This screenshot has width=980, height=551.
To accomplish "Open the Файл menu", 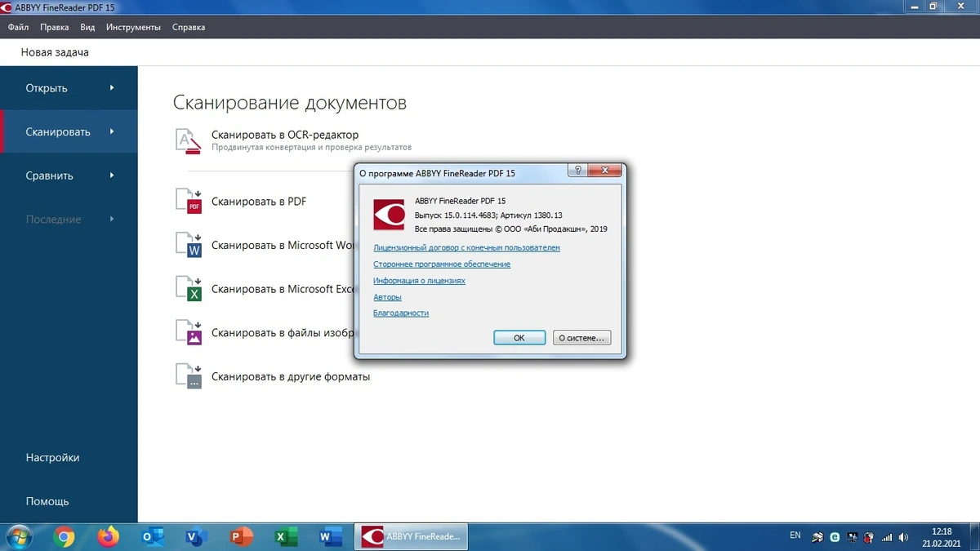I will pyautogui.click(x=18, y=27).
